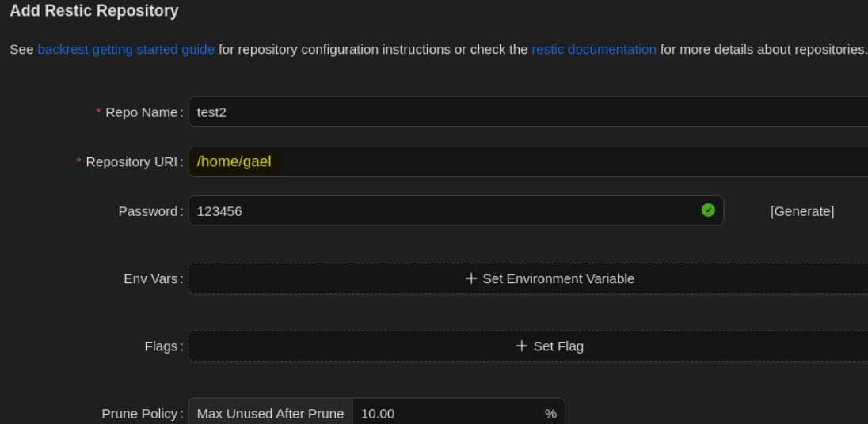Click the Repo Name label
The width and height of the screenshot is (868, 424).
[x=141, y=112]
